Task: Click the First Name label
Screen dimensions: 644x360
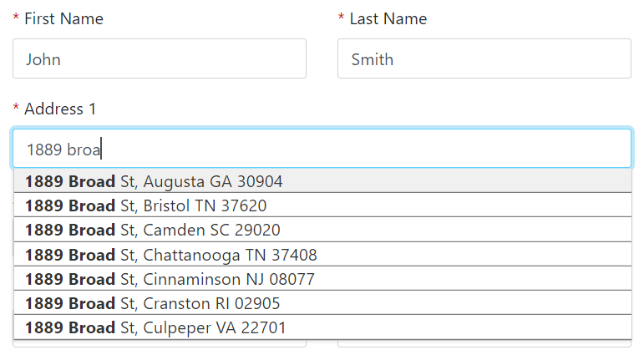Action: click(63, 19)
